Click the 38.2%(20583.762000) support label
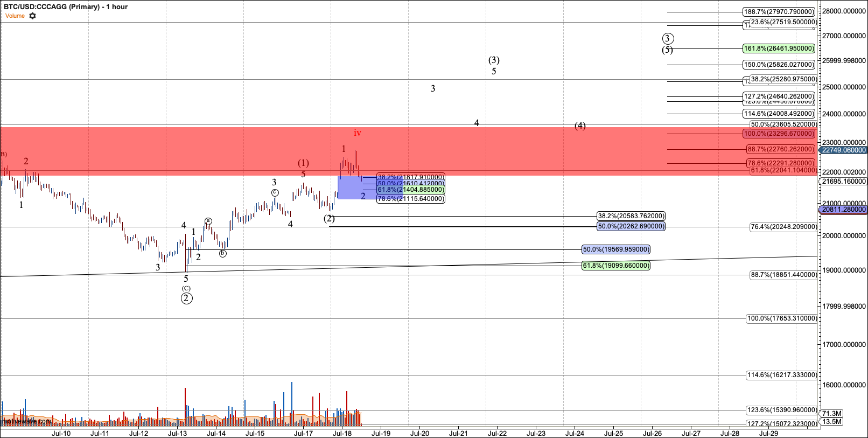Image resolution: width=868 pixels, height=438 pixels. pos(631,216)
